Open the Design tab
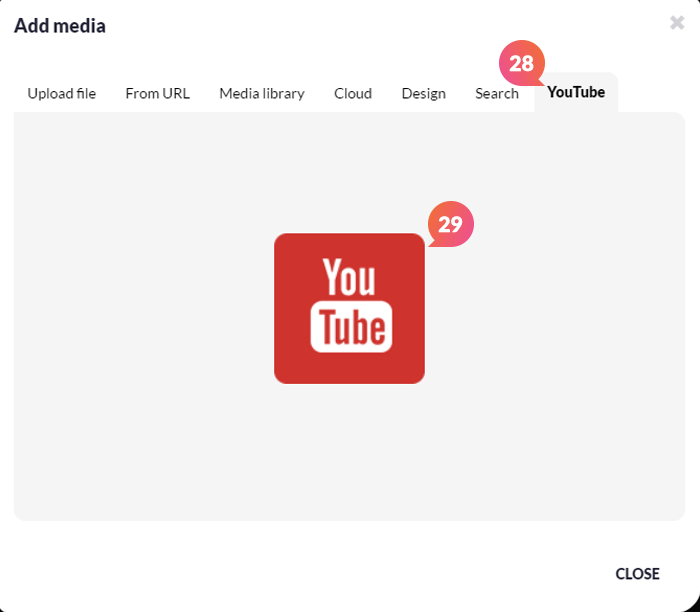Screen dimensions: 700x612 coord(423,93)
